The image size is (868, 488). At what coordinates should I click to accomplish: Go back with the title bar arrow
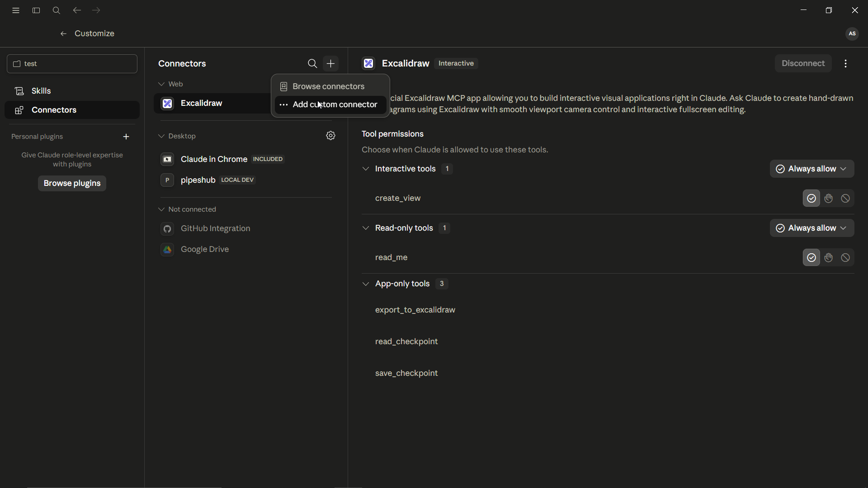tap(77, 10)
